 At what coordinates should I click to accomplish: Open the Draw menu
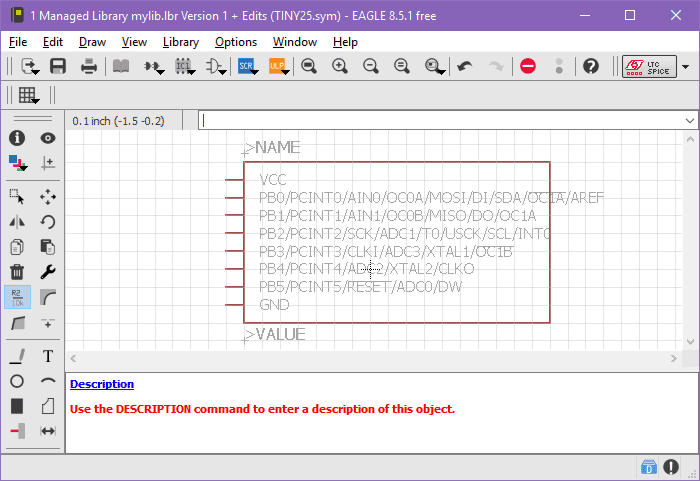(92, 42)
